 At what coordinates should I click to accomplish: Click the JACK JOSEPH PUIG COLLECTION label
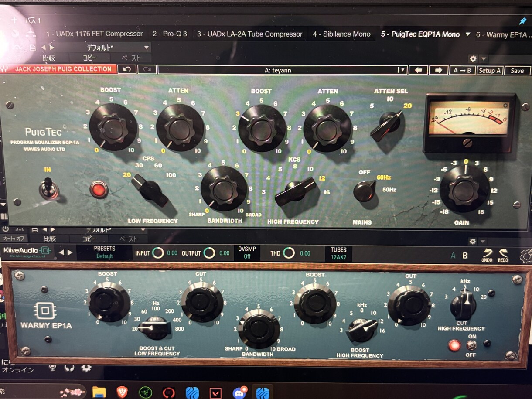pyautogui.click(x=63, y=69)
